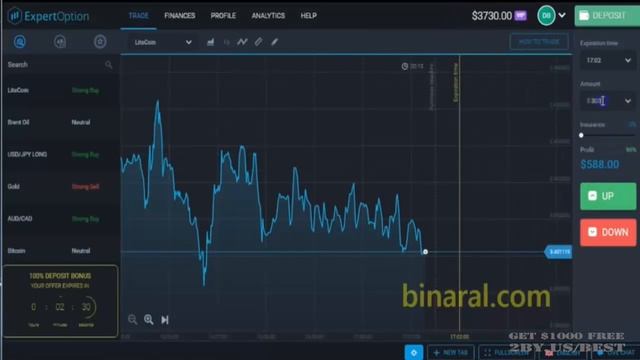Viewport: 640px width, 360px height.
Task: Click the account balance $3730.00
Action: [491, 16]
